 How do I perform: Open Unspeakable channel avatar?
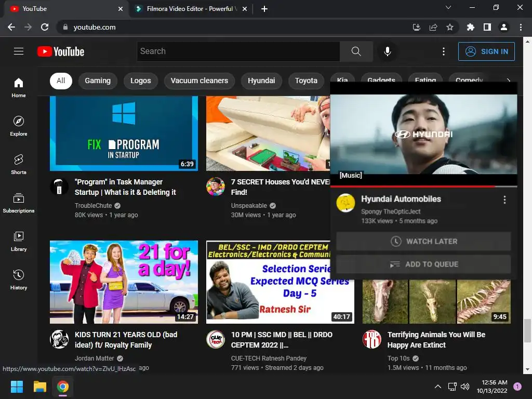click(x=216, y=187)
